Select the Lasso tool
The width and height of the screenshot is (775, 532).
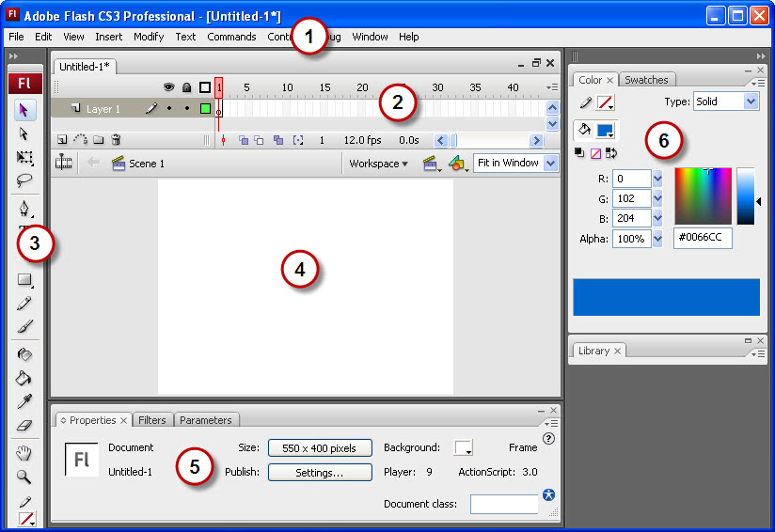[x=24, y=180]
